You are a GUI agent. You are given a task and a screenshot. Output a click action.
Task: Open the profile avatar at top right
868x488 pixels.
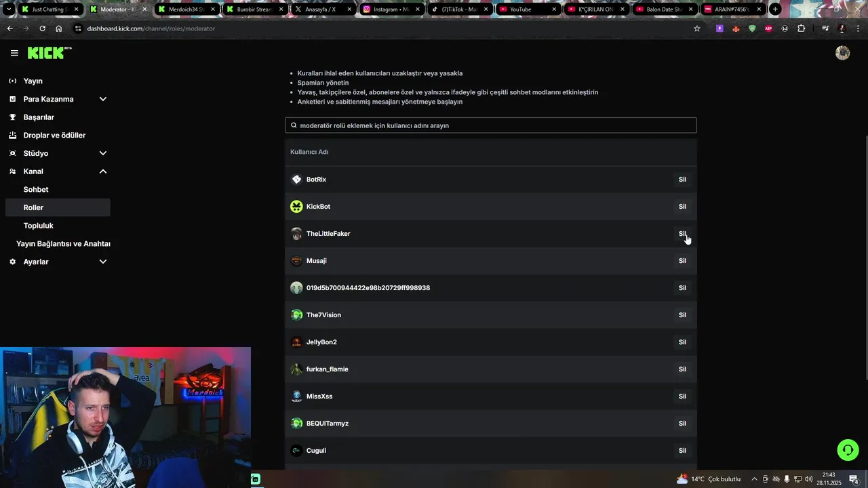click(843, 53)
